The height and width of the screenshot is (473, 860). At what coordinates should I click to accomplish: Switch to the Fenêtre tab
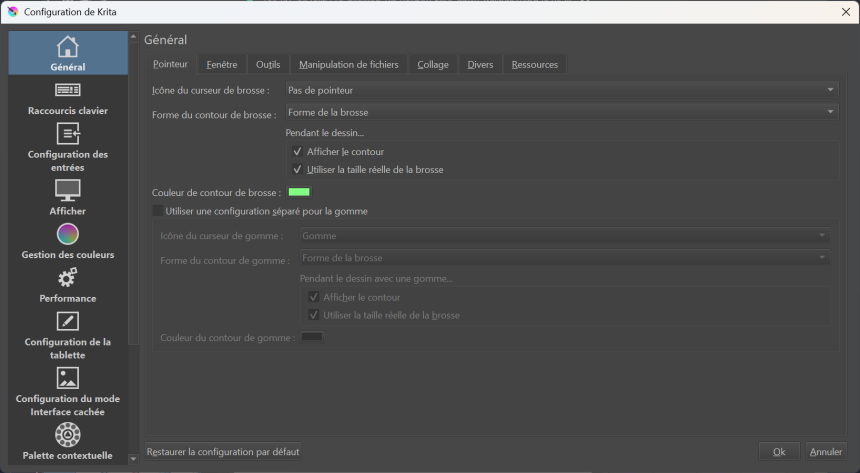tap(221, 65)
